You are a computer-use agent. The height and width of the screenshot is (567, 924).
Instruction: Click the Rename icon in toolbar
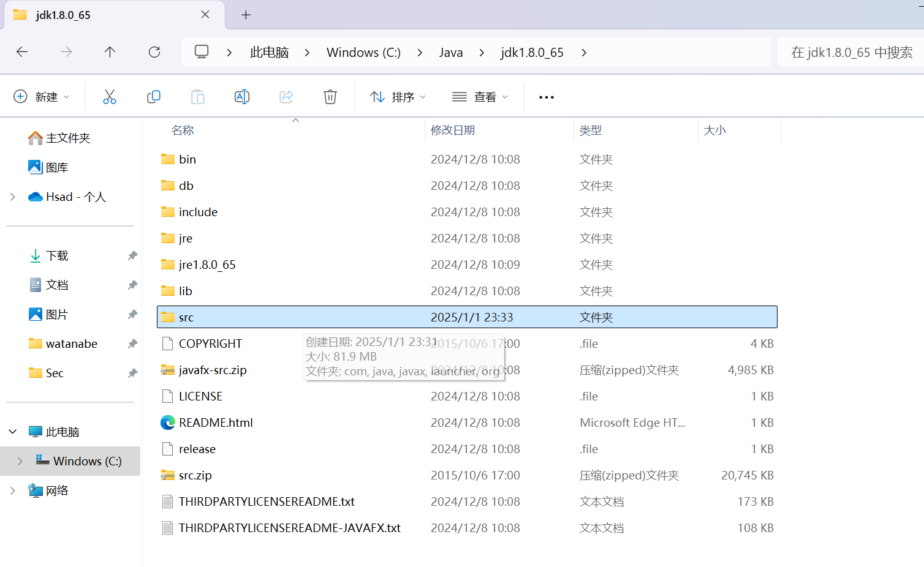coord(242,97)
